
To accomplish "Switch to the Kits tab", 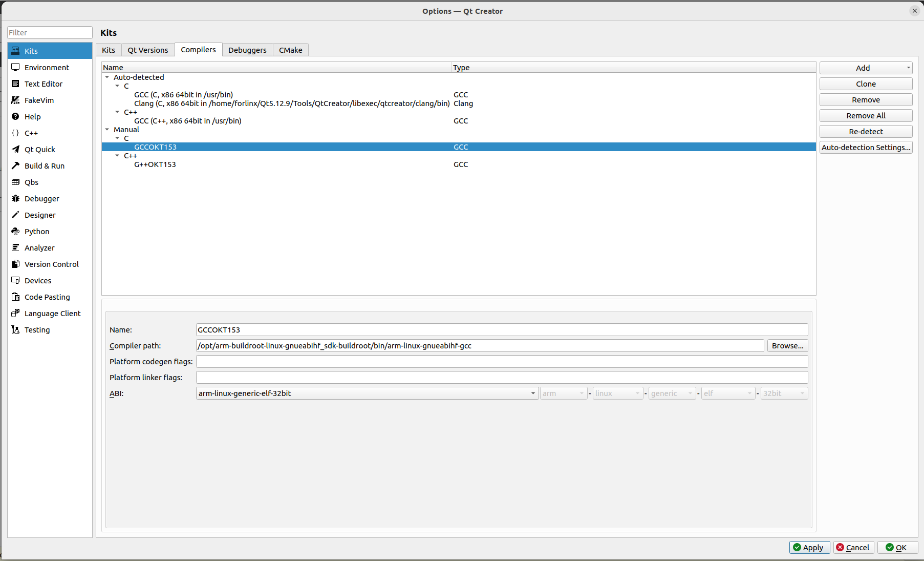I will [109, 50].
